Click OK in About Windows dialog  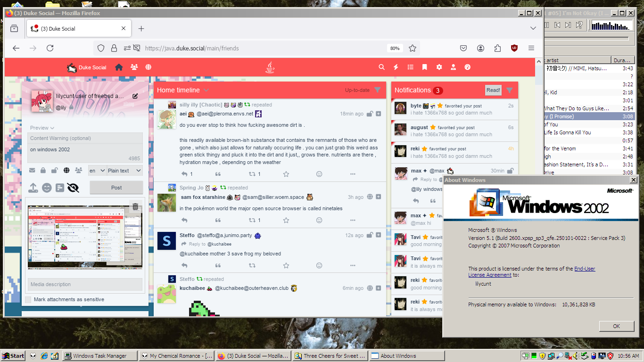click(x=616, y=326)
